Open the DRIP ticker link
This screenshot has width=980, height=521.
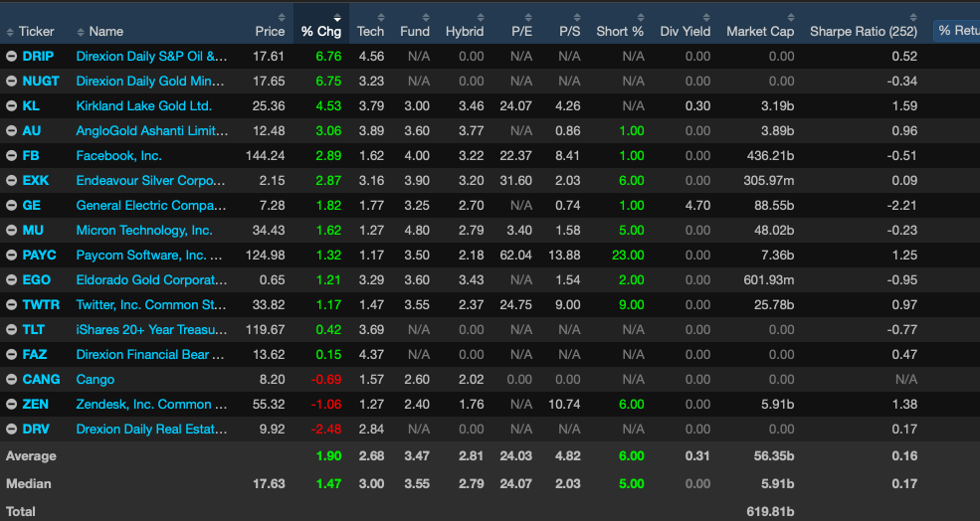[x=38, y=57]
